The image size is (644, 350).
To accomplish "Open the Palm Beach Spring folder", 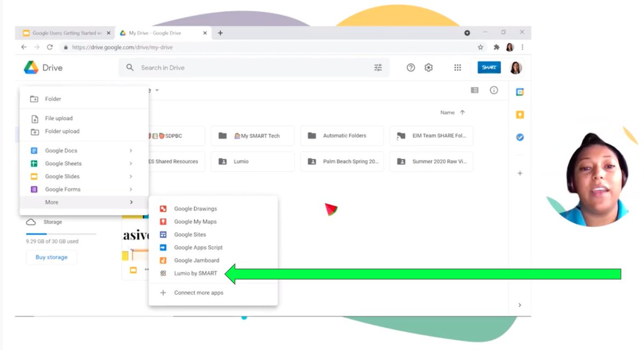I will tap(342, 161).
